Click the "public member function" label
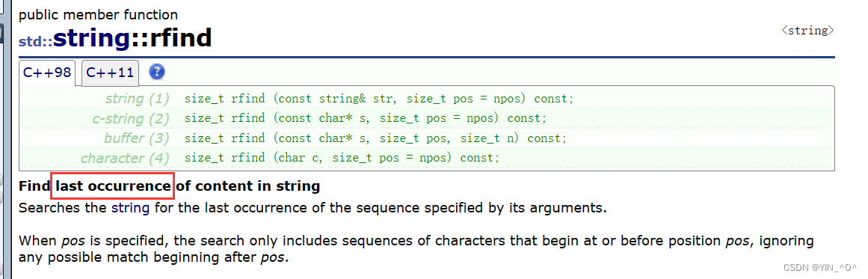This screenshot has width=868, height=279. tap(99, 15)
